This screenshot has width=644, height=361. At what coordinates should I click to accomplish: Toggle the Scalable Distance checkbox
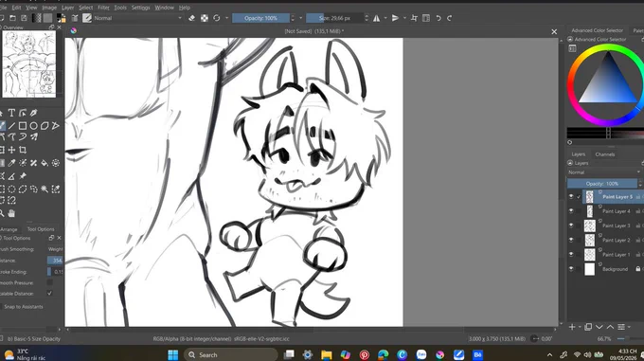[49, 293]
